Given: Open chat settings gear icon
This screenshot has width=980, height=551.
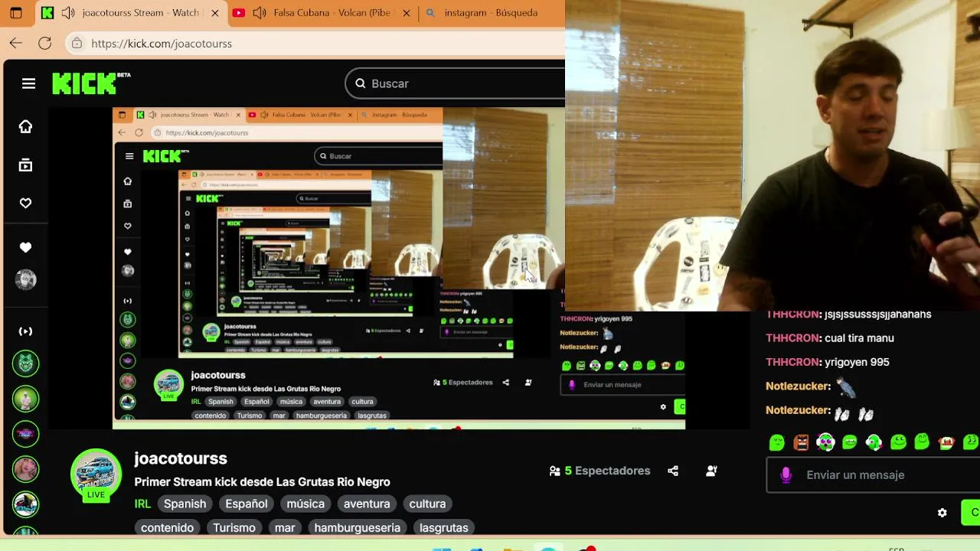Looking at the screenshot, I should (942, 513).
